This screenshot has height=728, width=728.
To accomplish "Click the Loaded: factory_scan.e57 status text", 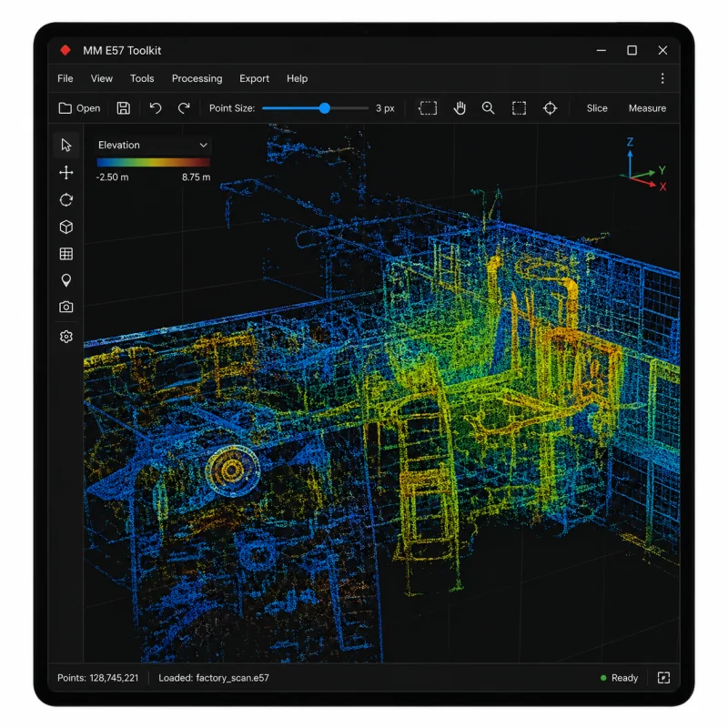I will click(214, 678).
